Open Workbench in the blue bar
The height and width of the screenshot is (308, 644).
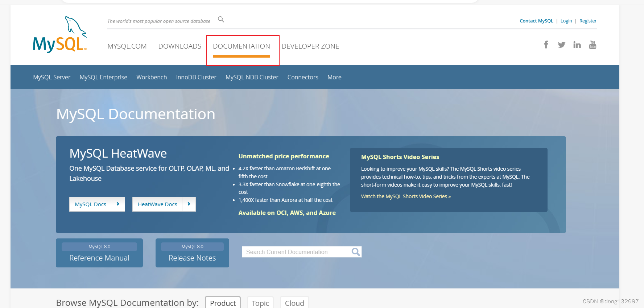click(152, 77)
